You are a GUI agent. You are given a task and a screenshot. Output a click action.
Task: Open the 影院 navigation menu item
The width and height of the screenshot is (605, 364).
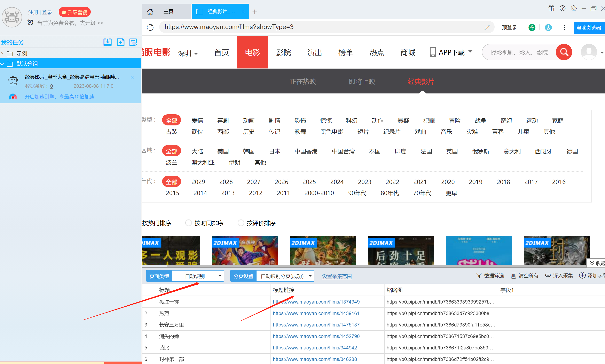tap(283, 52)
